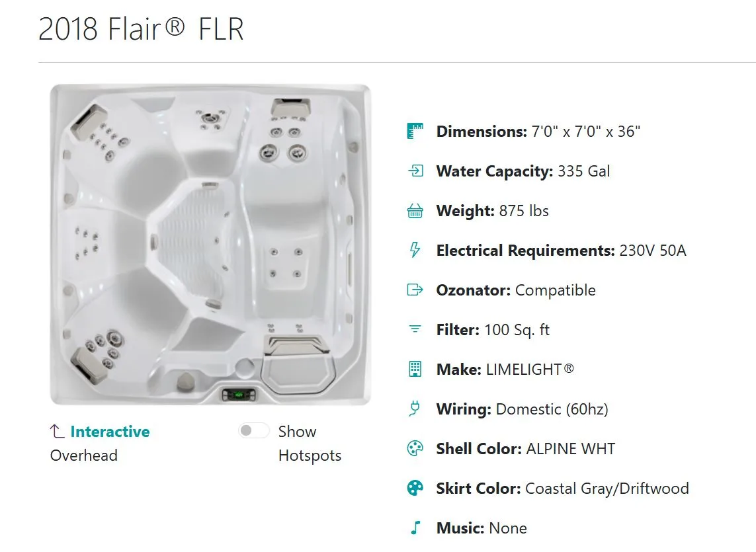The image size is (756, 552).
Task: Click the Show Hotspots label
Action: point(310,443)
